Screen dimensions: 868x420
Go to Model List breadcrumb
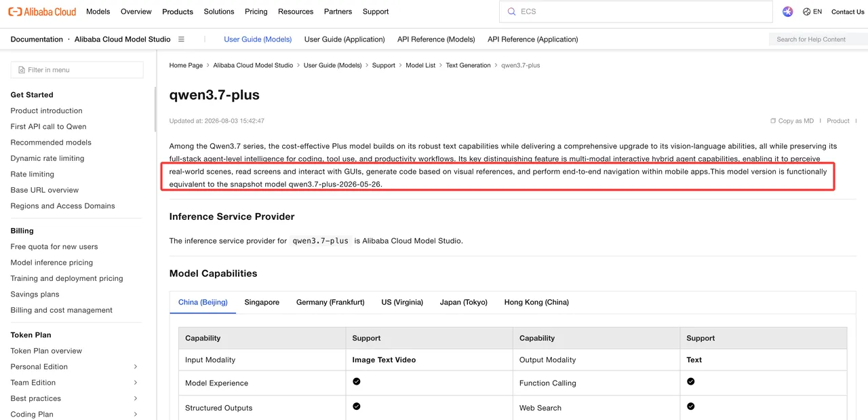pyautogui.click(x=420, y=65)
